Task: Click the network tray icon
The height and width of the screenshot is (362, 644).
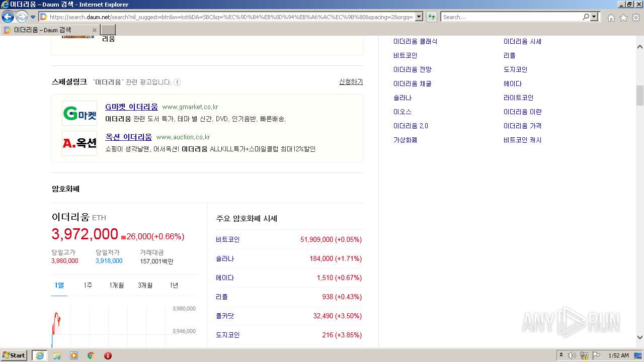Action: tap(584, 355)
